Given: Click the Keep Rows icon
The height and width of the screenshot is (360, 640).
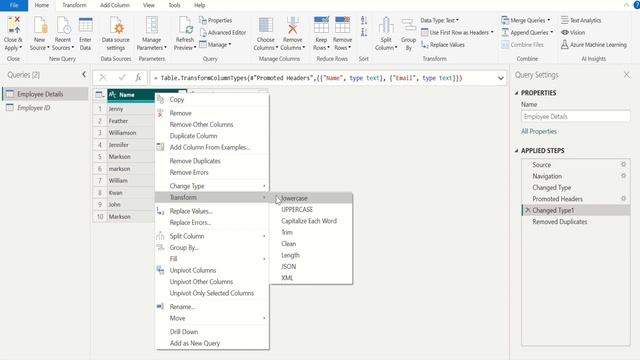Looking at the screenshot, I should coord(321,26).
